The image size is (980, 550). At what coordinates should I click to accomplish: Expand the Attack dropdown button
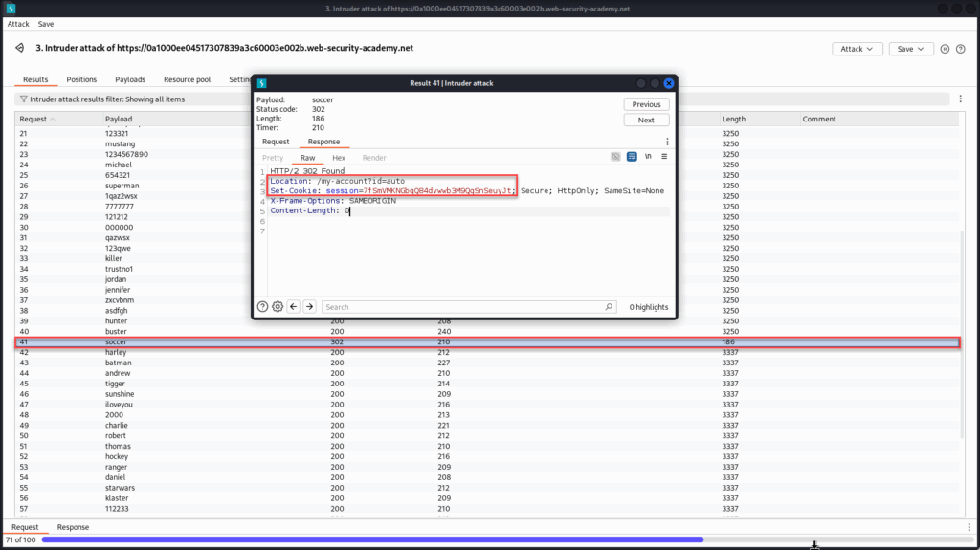(x=857, y=49)
